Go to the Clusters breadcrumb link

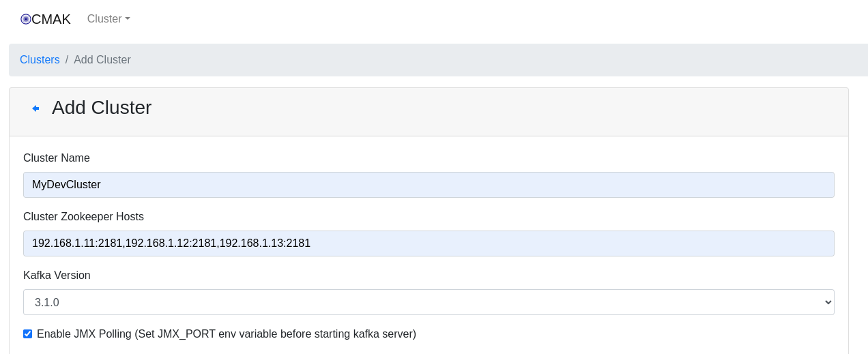click(x=40, y=60)
